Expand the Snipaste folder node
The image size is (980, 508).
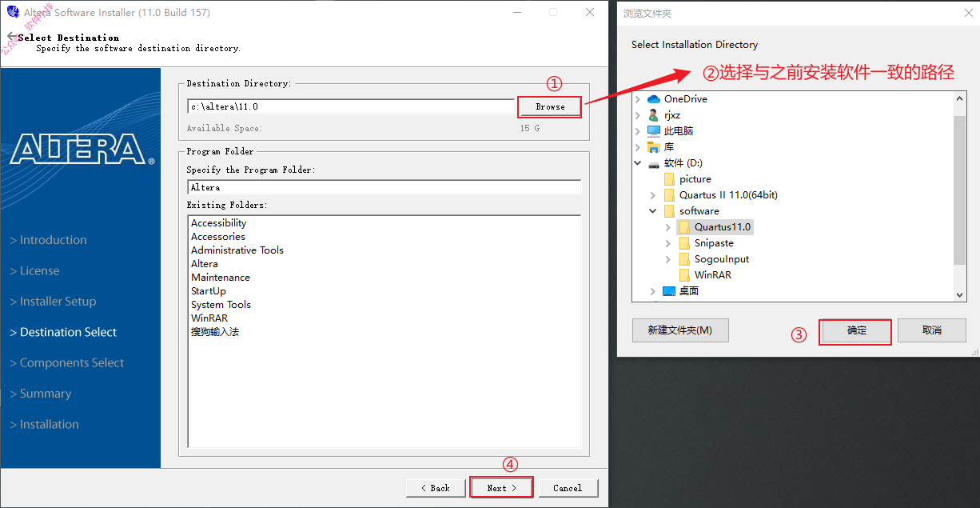coord(668,243)
